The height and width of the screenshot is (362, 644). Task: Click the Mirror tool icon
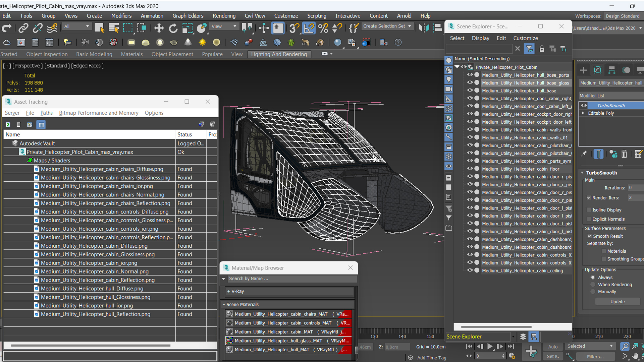coord(424,28)
